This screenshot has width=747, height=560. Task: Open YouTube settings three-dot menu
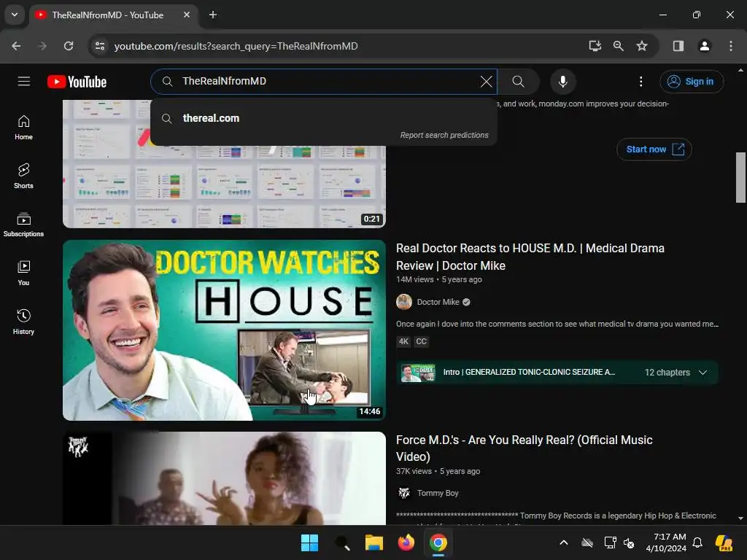click(x=640, y=82)
